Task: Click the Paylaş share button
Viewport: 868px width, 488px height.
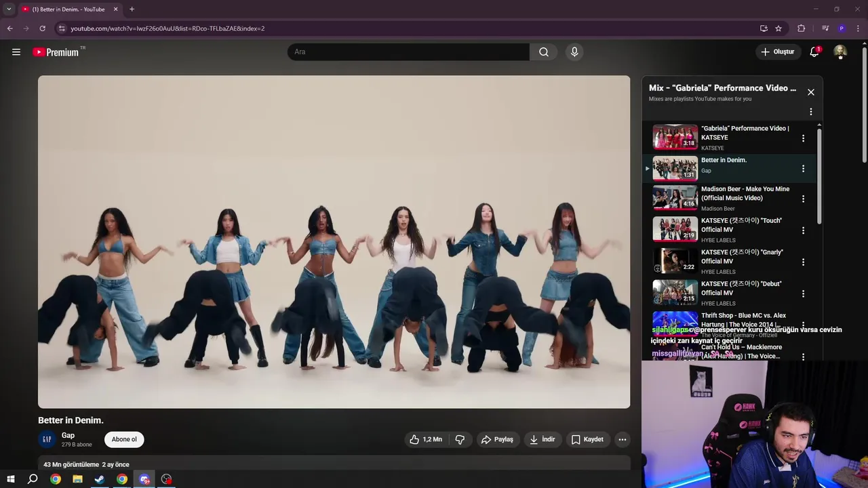Action: point(497,440)
